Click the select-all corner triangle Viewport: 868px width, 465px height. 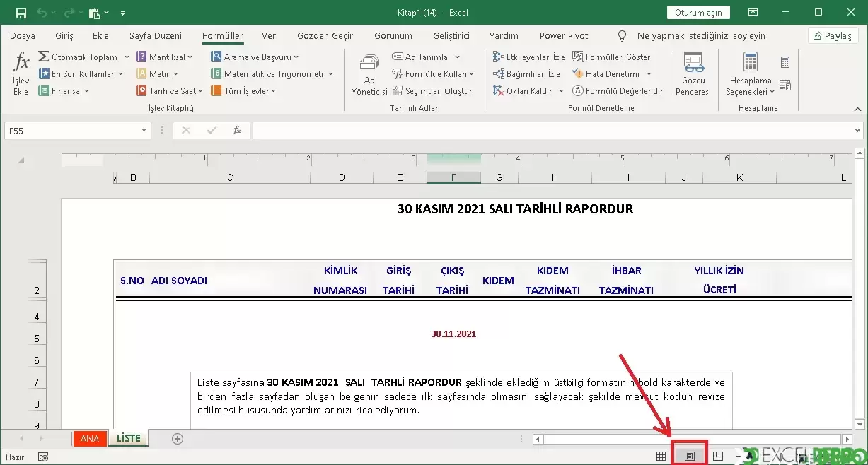21,160
